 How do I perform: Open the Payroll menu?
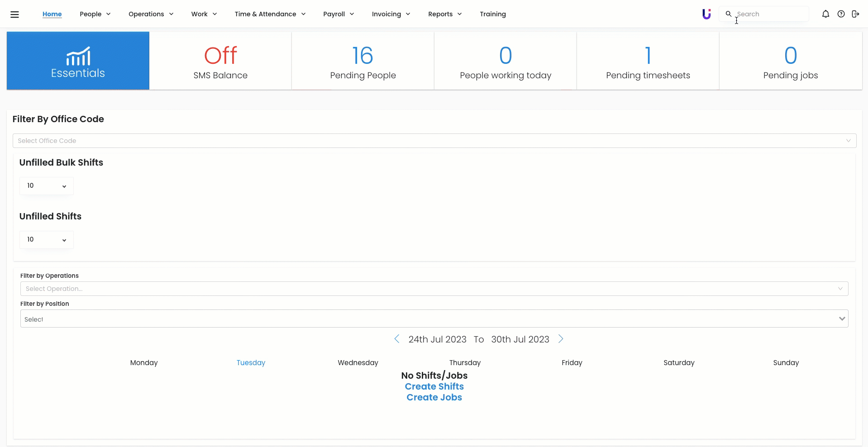coord(338,14)
